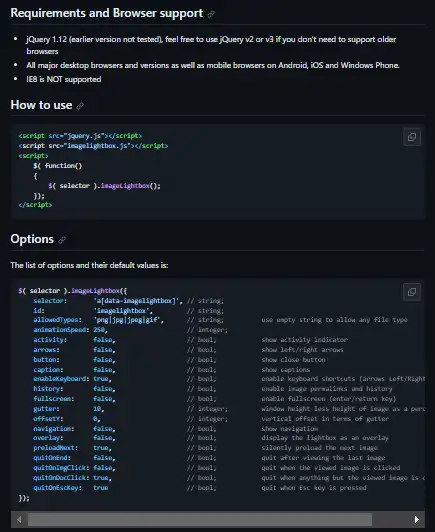Click the 'allowedTypes:' option key
Screen dimensions: 435x532
pyautogui.click(x=58, y=320)
